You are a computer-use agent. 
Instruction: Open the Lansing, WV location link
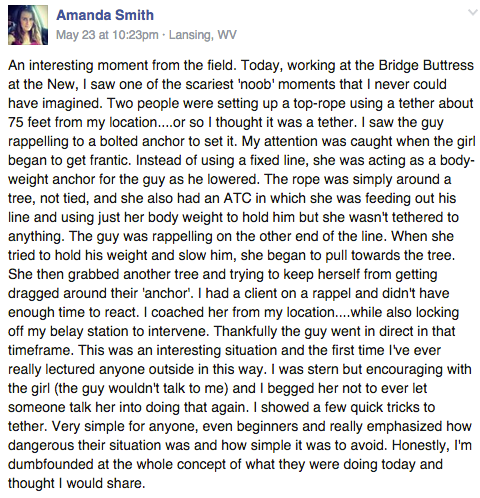pos(203,35)
